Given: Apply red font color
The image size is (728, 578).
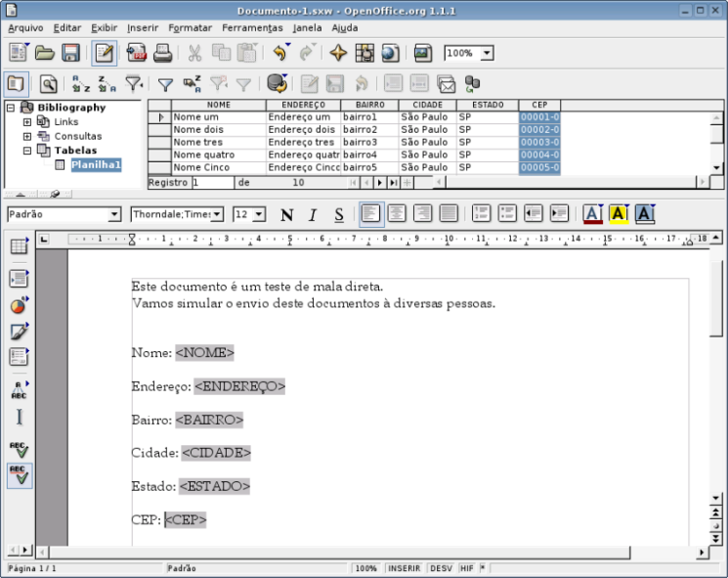Looking at the screenshot, I should click(x=592, y=214).
